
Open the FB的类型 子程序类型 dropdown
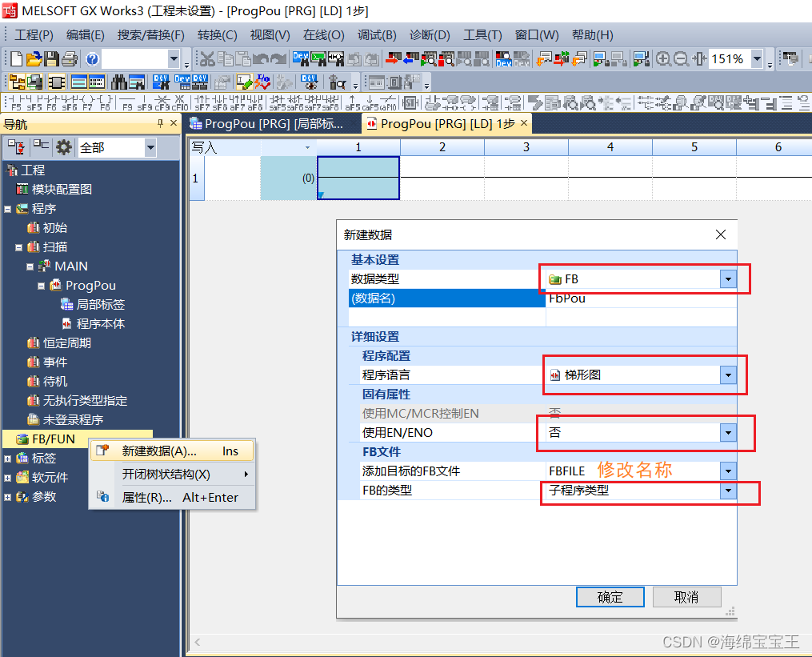[728, 491]
